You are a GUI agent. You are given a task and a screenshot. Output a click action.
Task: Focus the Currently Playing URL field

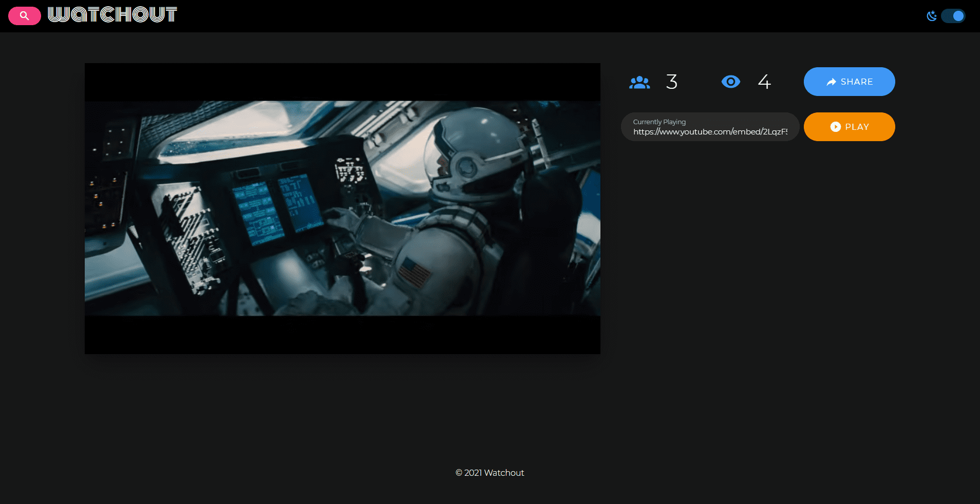point(710,127)
